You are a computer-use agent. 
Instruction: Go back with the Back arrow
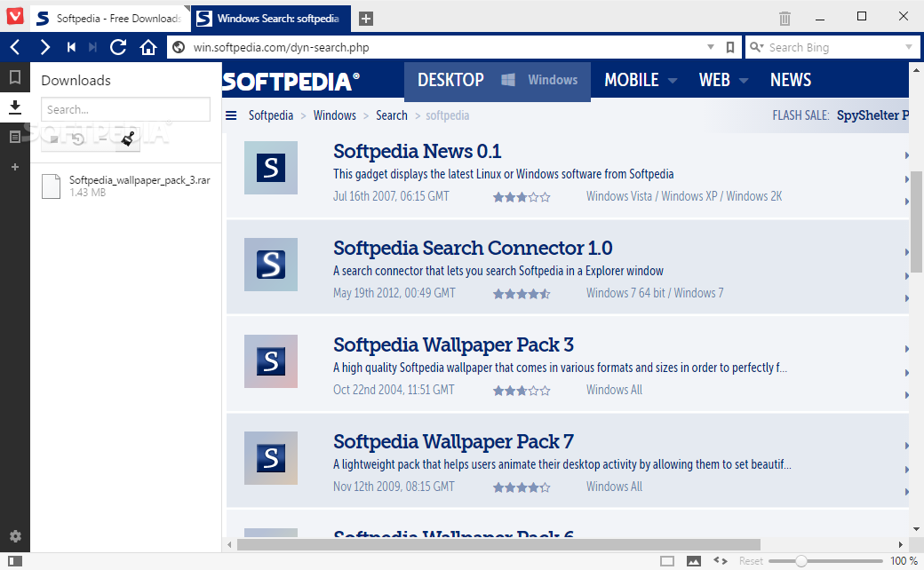click(x=16, y=47)
